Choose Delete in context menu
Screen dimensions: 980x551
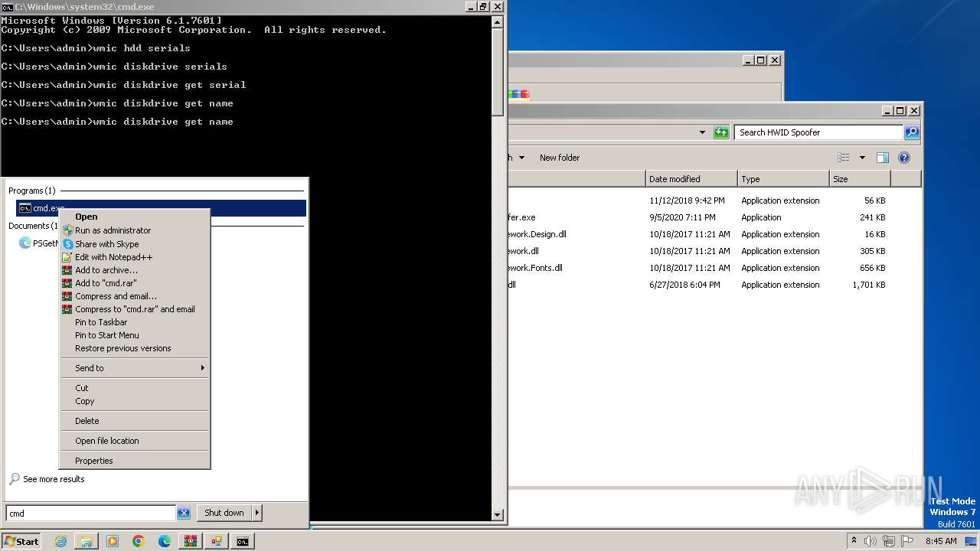click(135, 421)
